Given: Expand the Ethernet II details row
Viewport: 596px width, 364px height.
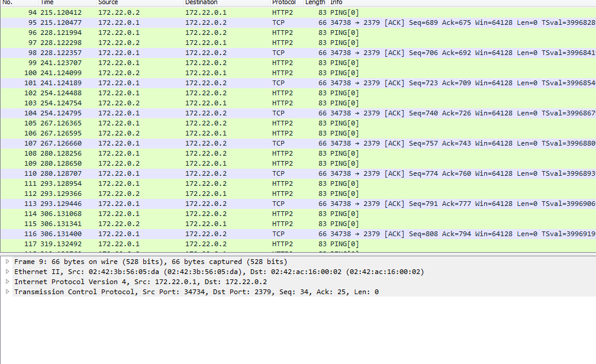Looking at the screenshot, I should (7, 271).
